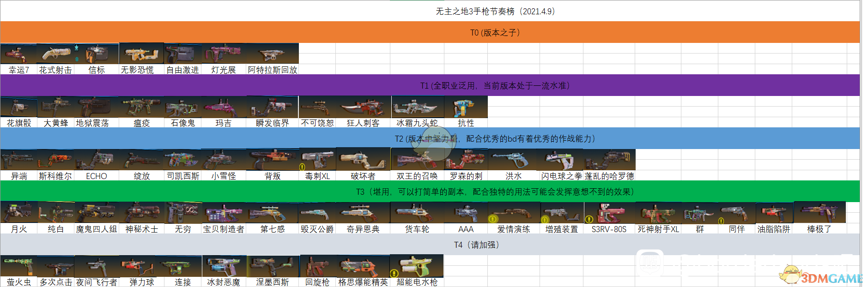Select the green T3 tier header row
Viewport: 868px width, 287px height.
click(430, 191)
